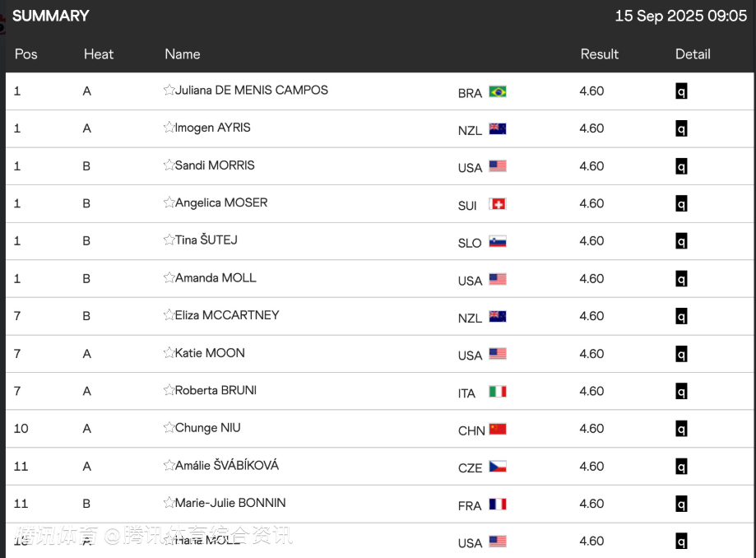Click the Heat column header
Screen dimensions: 756x558
click(99, 54)
